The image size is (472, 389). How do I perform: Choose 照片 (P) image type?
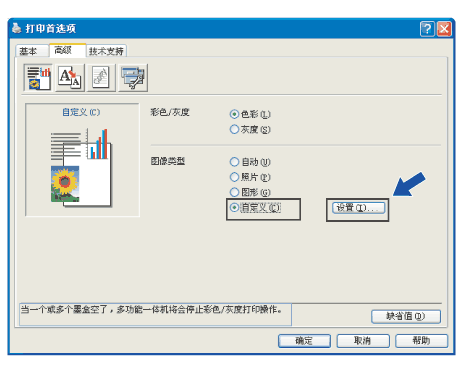[x=250, y=177]
